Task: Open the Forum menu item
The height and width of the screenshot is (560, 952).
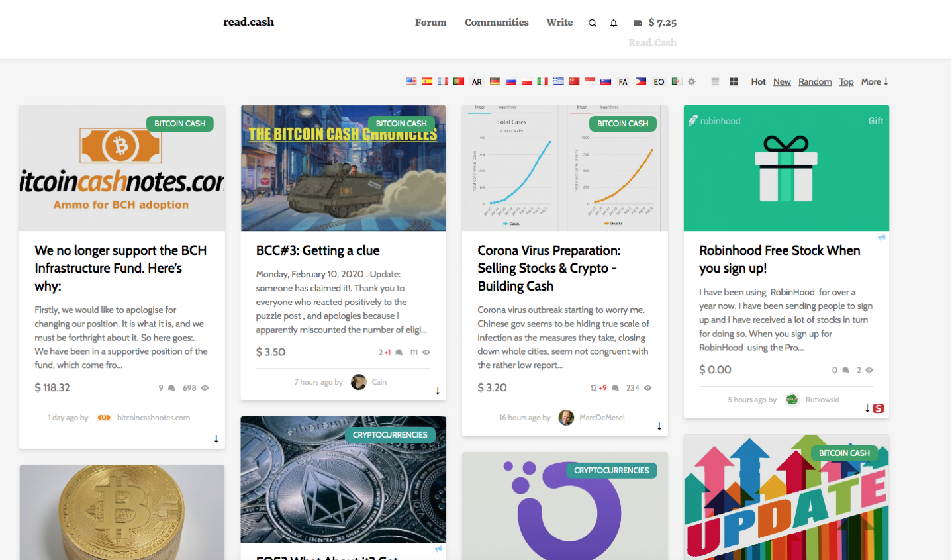Action: click(431, 23)
